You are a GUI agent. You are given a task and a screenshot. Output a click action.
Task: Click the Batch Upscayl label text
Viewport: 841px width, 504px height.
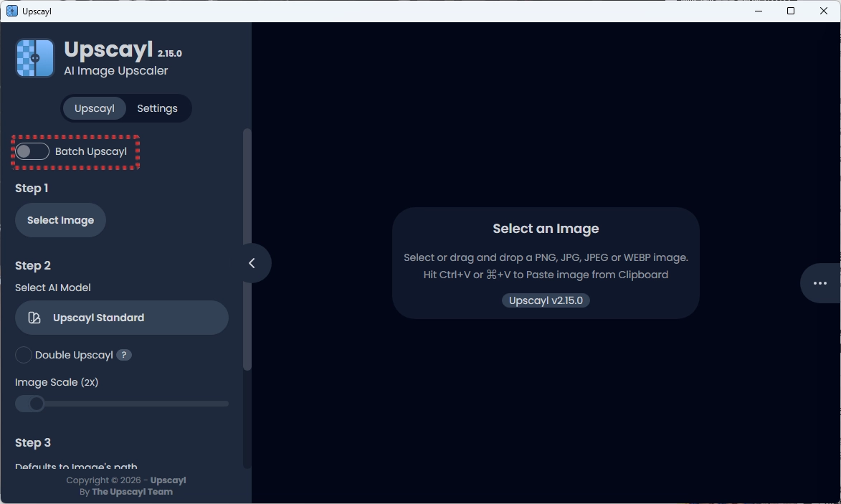pyautogui.click(x=91, y=152)
